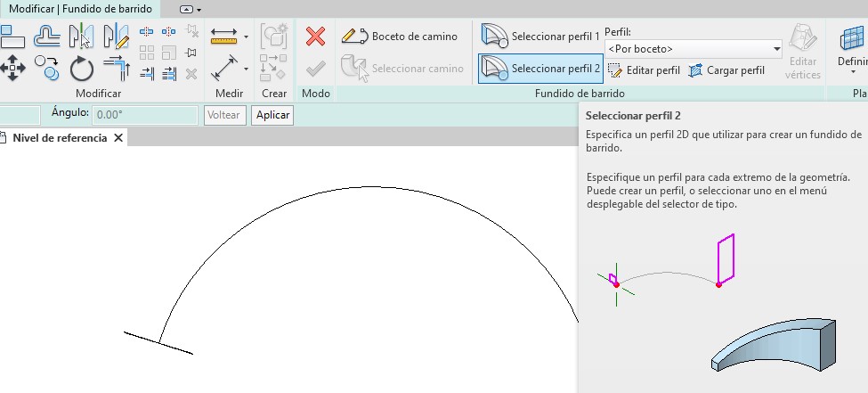868x393 pixels.
Task: Select the Copy tool icon
Action: pos(46,67)
